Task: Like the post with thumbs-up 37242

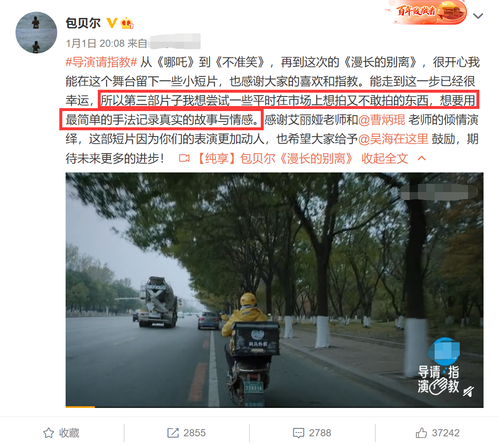Action: [438, 433]
